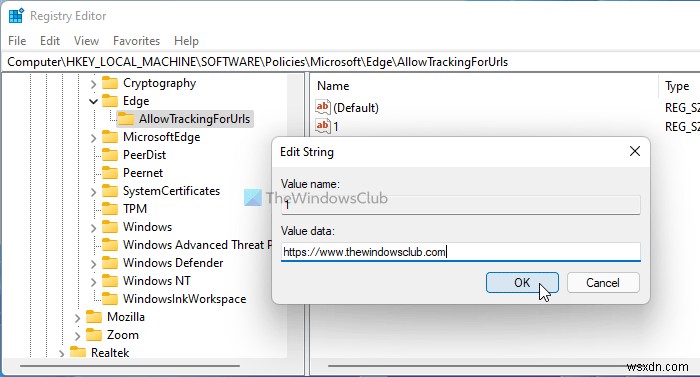The image size is (700, 377).
Task: Close the Edit String dialog
Action: [x=634, y=151]
